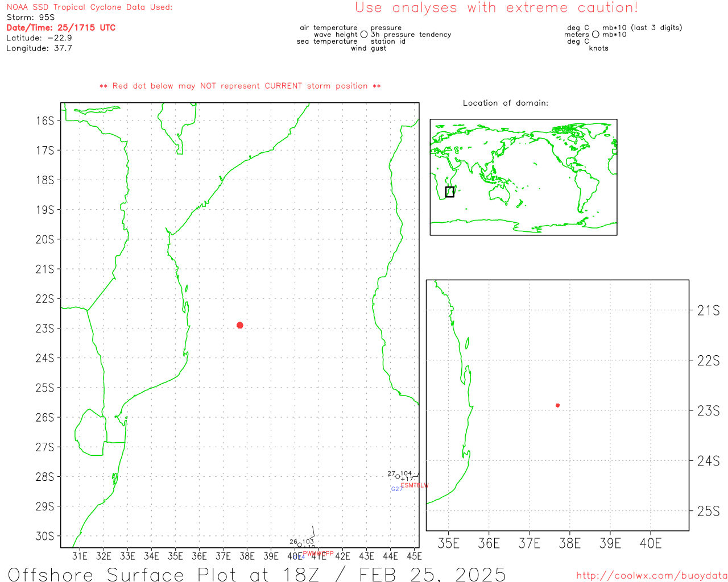Click the '25S' label on the inset map
Image resolution: width=728 pixels, height=582 pixels.
pyautogui.click(x=708, y=512)
